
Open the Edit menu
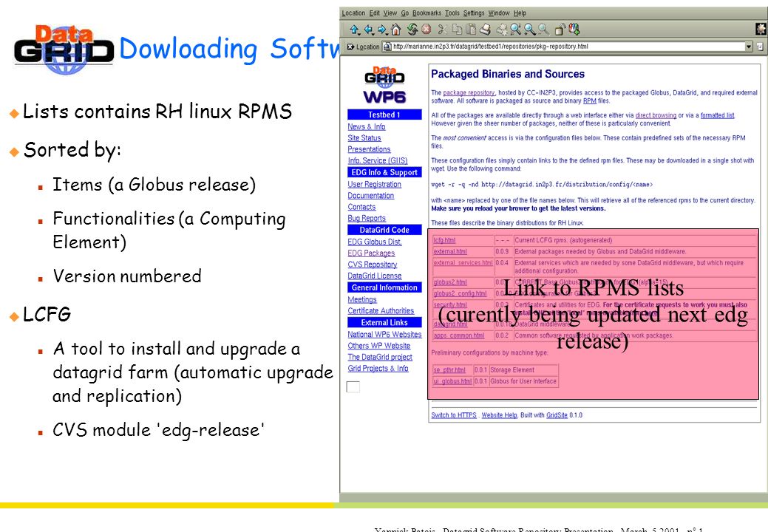coord(374,13)
